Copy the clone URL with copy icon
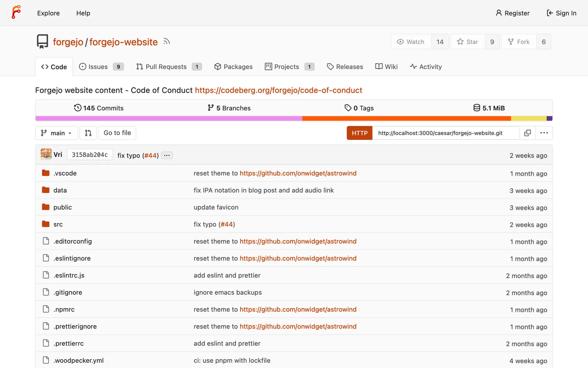 [x=527, y=133]
